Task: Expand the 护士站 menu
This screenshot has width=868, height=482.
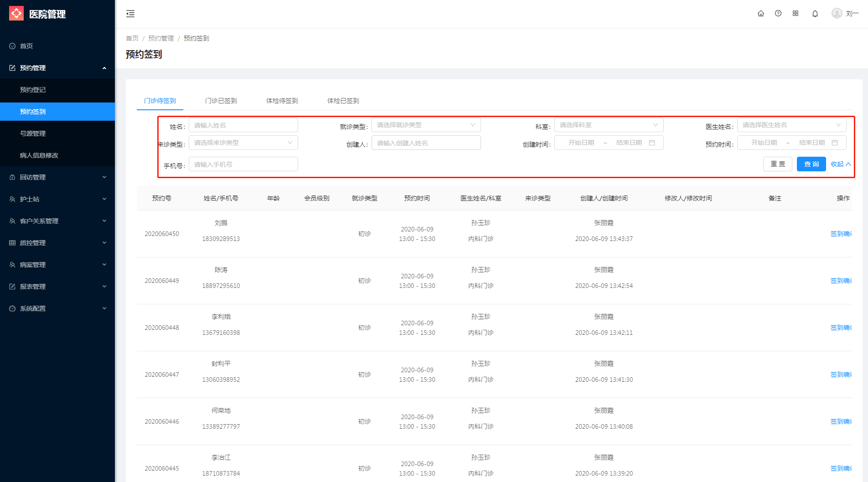Action: (x=104, y=199)
